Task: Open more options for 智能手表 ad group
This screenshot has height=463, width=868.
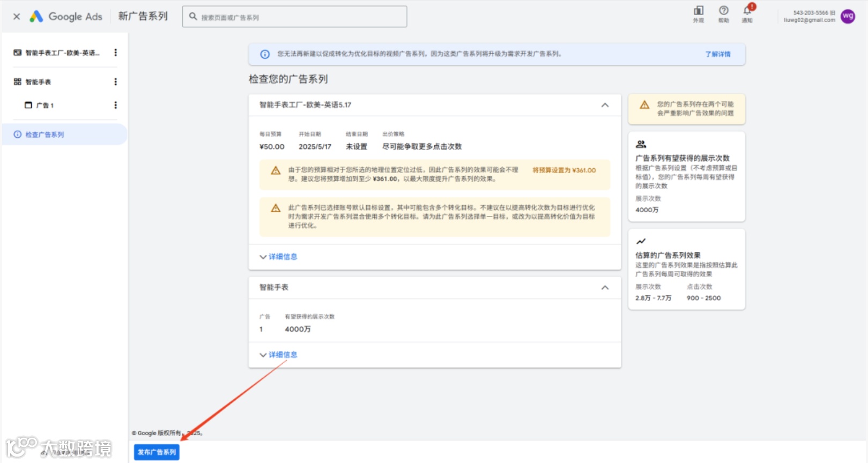Action: [115, 81]
